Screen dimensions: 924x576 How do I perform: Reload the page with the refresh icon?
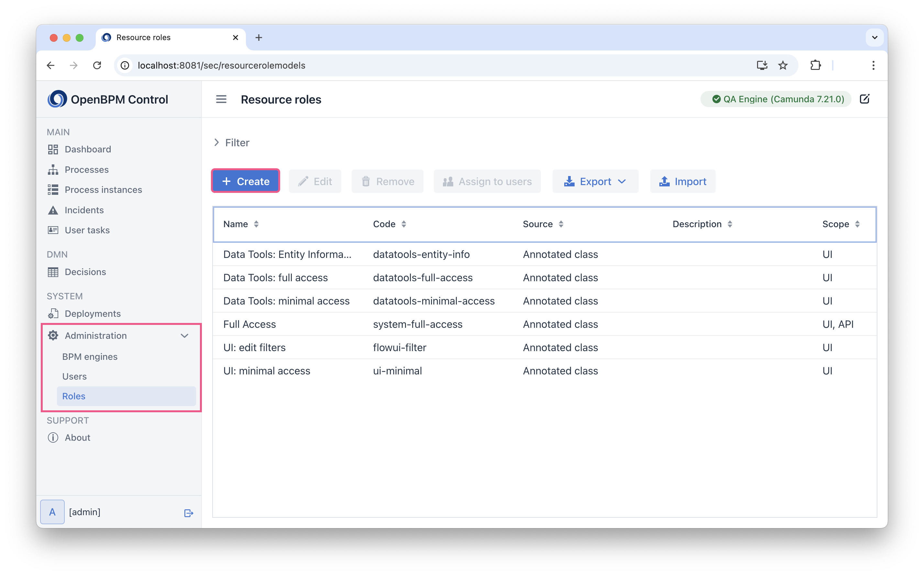pyautogui.click(x=97, y=65)
